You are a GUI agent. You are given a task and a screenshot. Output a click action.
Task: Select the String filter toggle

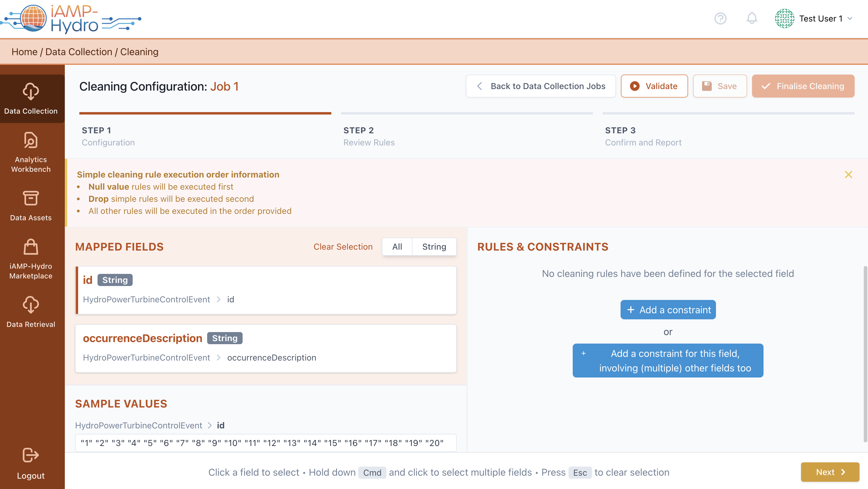[434, 247]
